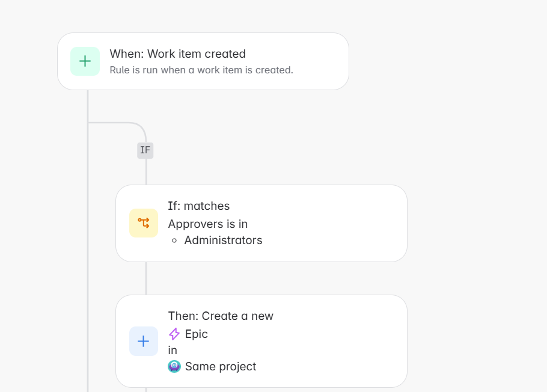Image resolution: width=547 pixels, height=392 pixels.
Task: Click the Epic work type label
Action: point(197,334)
